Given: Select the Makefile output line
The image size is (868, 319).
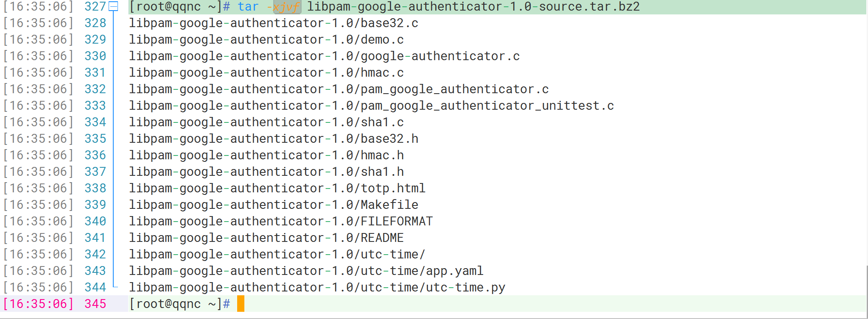Looking at the screenshot, I should click(274, 205).
